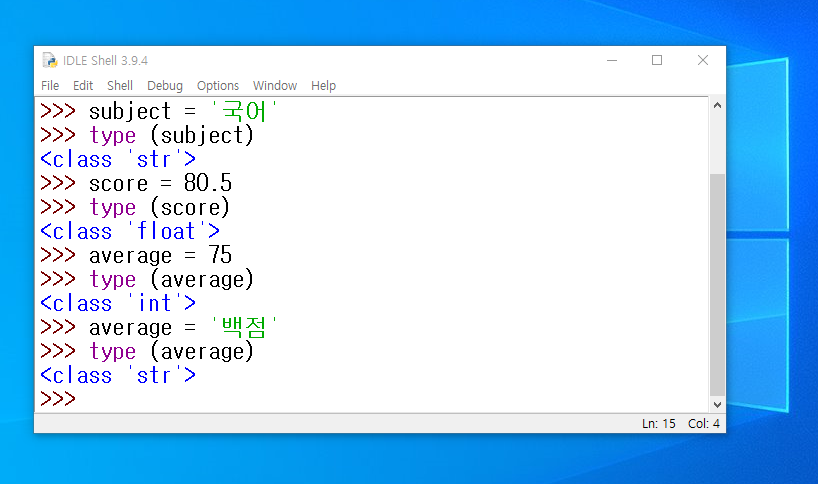Minimize the IDLE Shell window

coord(612,60)
